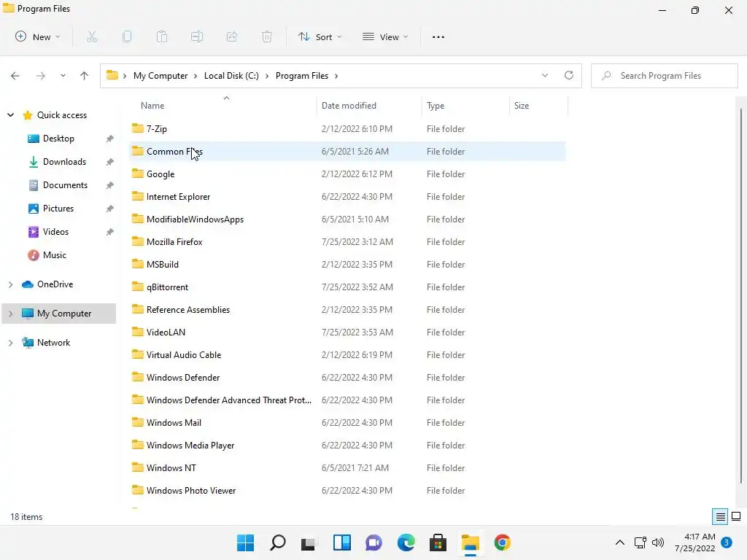Sort by the Name column header
The height and width of the screenshot is (560, 747).
coord(223,106)
